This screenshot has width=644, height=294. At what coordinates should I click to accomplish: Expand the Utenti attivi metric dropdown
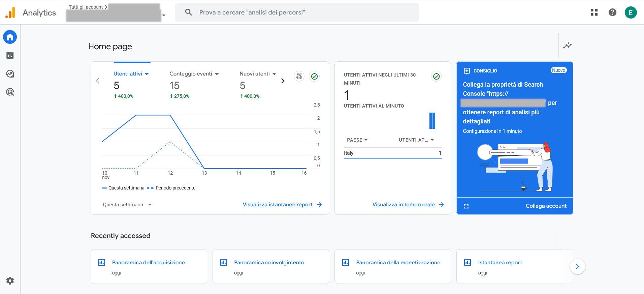147,74
